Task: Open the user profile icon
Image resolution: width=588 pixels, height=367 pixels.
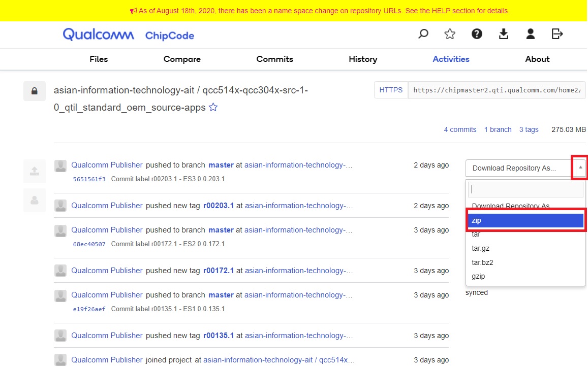Action: (530, 34)
